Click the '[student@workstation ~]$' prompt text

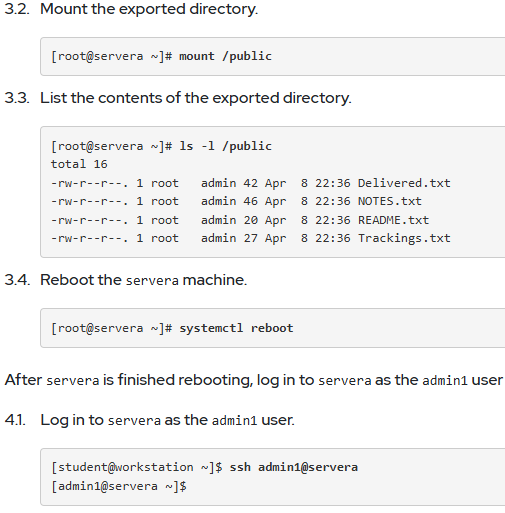point(137,467)
